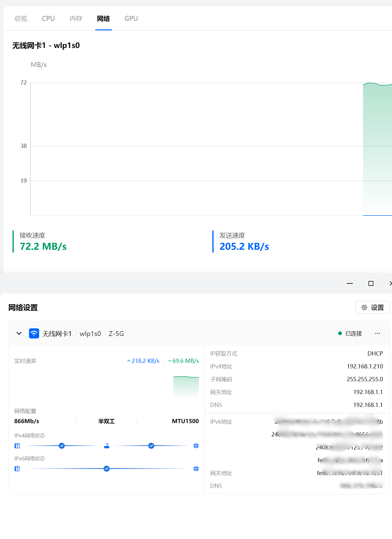This screenshot has height=539, width=392.
Task: Click the blue Wi-Fi icon for 无线网卡1
Action: pos(34,333)
